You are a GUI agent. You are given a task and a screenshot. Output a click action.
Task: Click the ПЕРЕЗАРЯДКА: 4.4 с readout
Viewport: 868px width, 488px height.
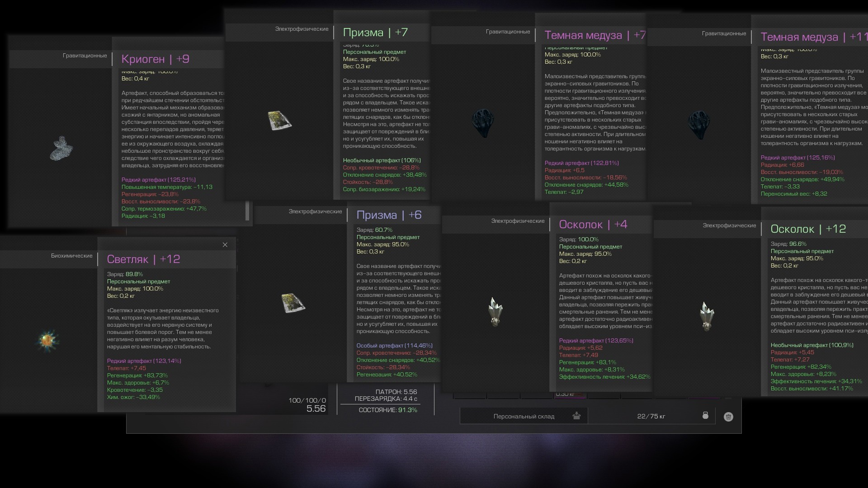pyautogui.click(x=386, y=399)
